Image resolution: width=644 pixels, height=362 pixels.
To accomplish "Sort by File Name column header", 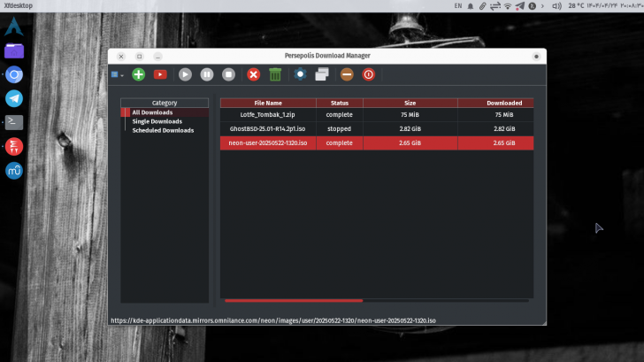I will click(x=268, y=103).
